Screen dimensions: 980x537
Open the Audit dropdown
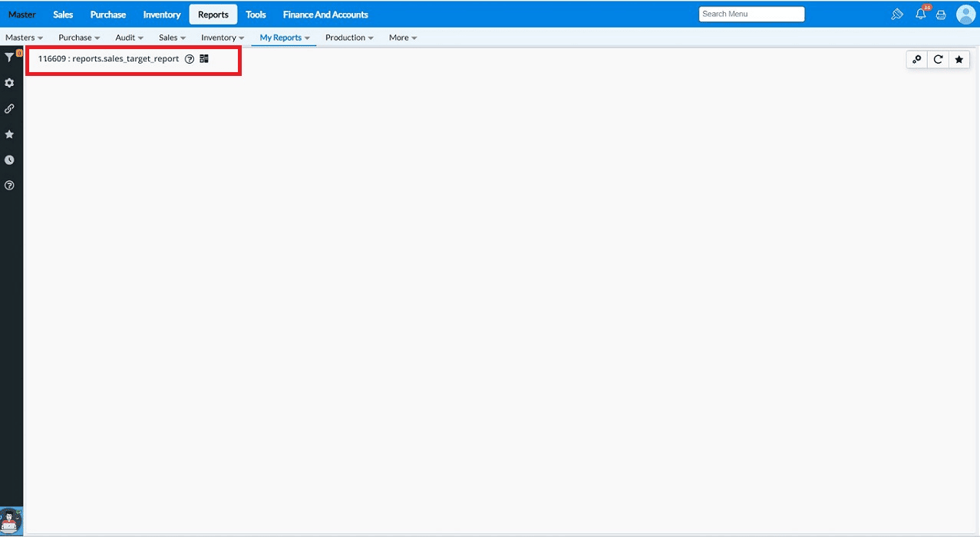pyautogui.click(x=129, y=38)
